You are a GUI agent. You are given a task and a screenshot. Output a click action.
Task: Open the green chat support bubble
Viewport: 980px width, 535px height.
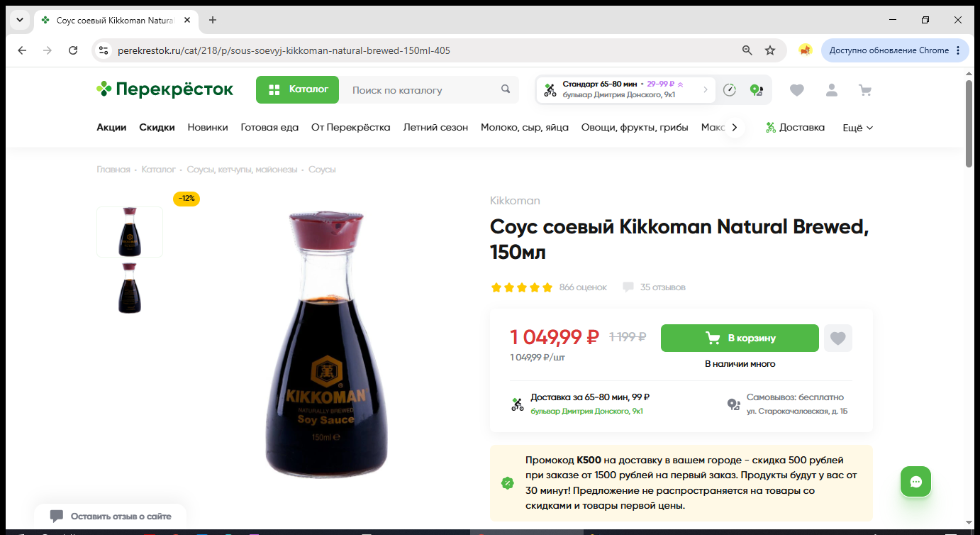tap(915, 482)
